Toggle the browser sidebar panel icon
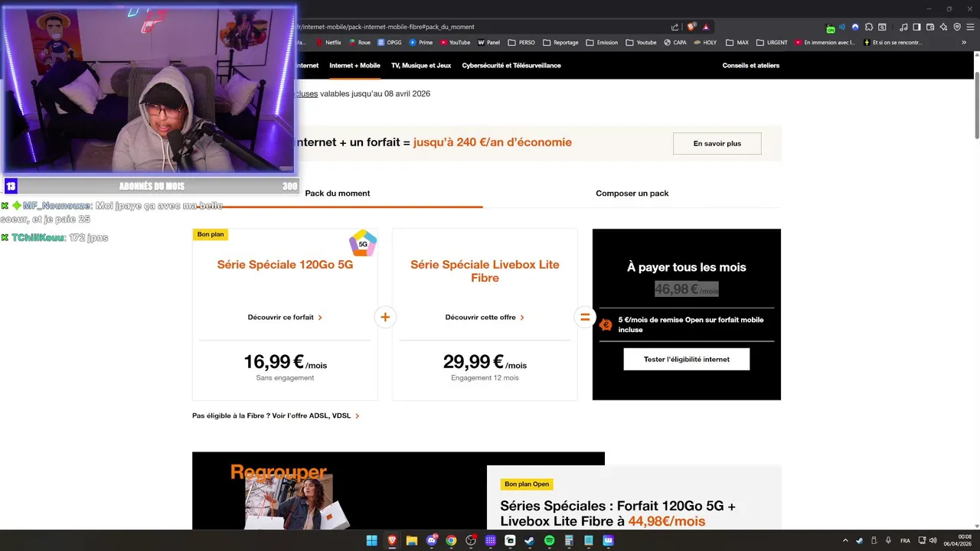The image size is (980, 551). click(916, 27)
